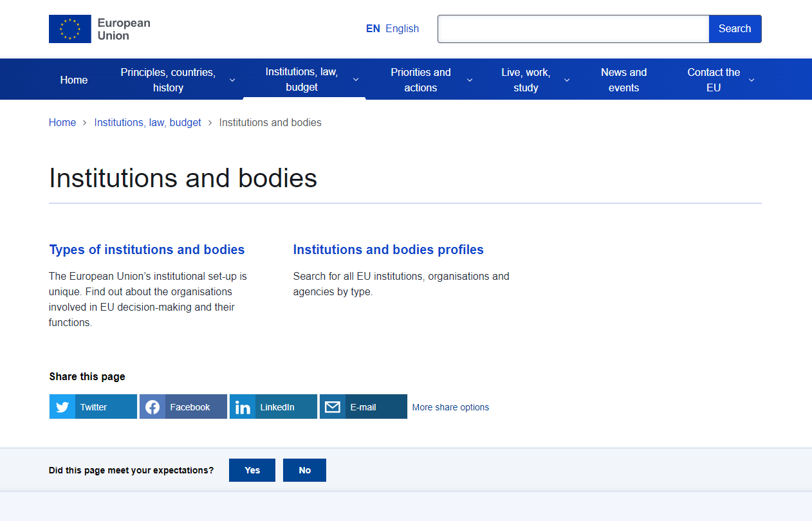Image resolution: width=812 pixels, height=521 pixels.
Task: Go to Home in the navigation bar
Action: [x=74, y=80]
